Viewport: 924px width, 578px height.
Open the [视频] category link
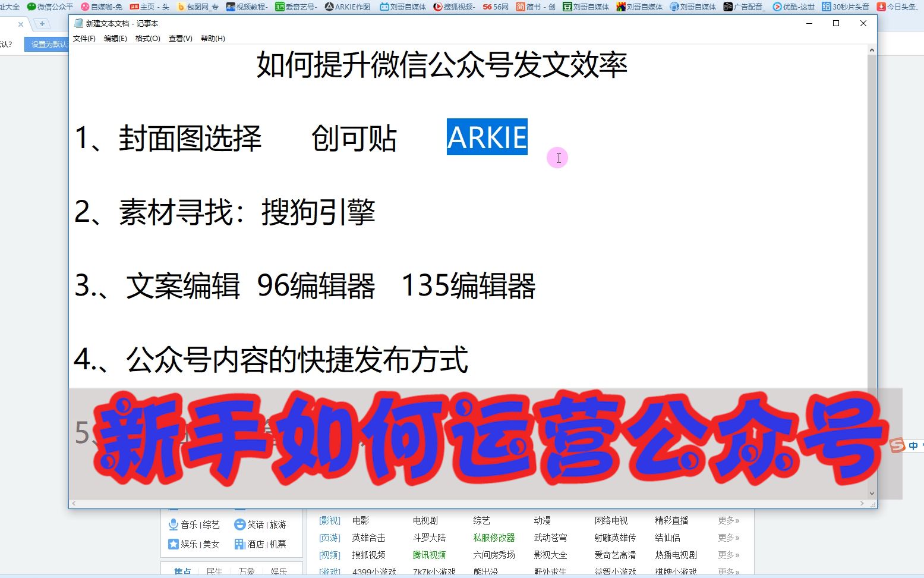coord(330,555)
